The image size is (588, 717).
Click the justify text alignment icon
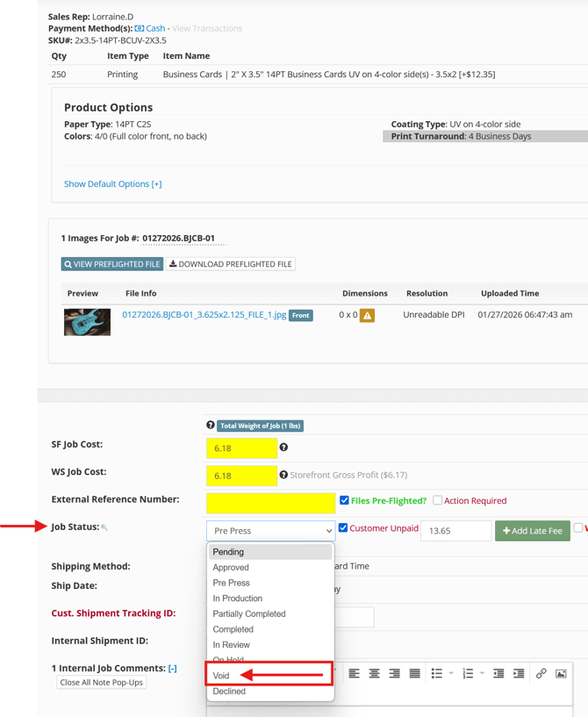coord(414,673)
